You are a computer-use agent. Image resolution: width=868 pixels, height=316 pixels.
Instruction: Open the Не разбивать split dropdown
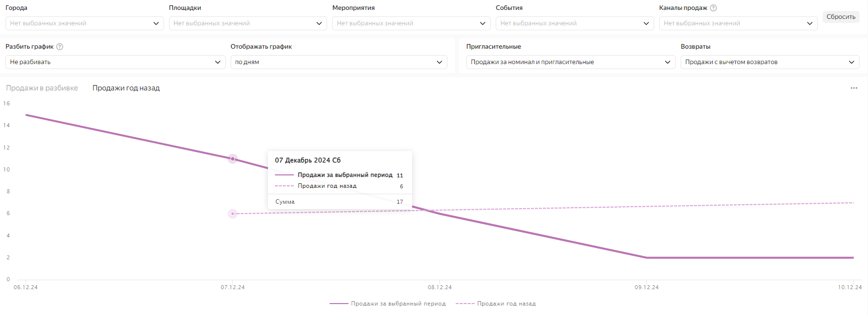pos(115,62)
